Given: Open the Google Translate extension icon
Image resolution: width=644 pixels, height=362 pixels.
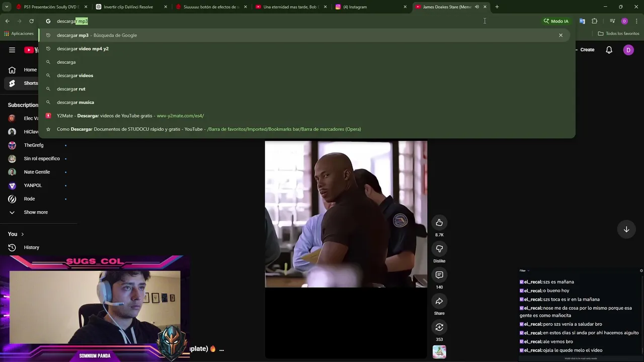Looking at the screenshot, I should 582,21.
